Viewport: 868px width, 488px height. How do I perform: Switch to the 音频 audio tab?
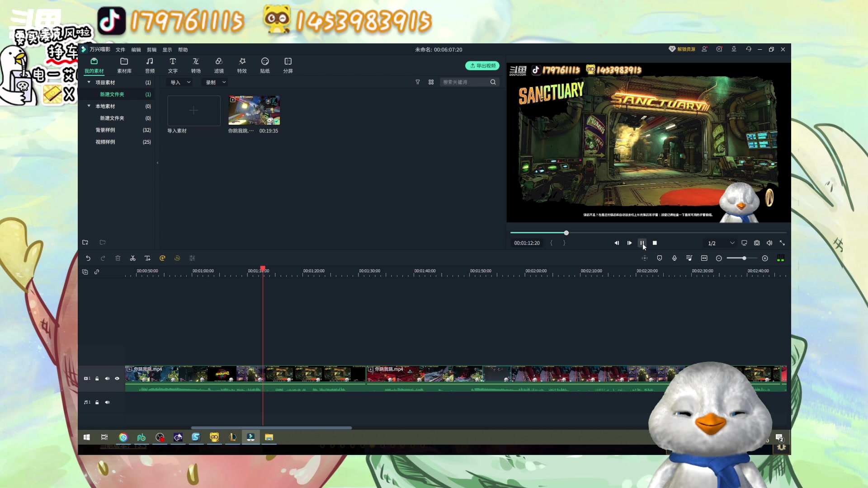click(150, 66)
